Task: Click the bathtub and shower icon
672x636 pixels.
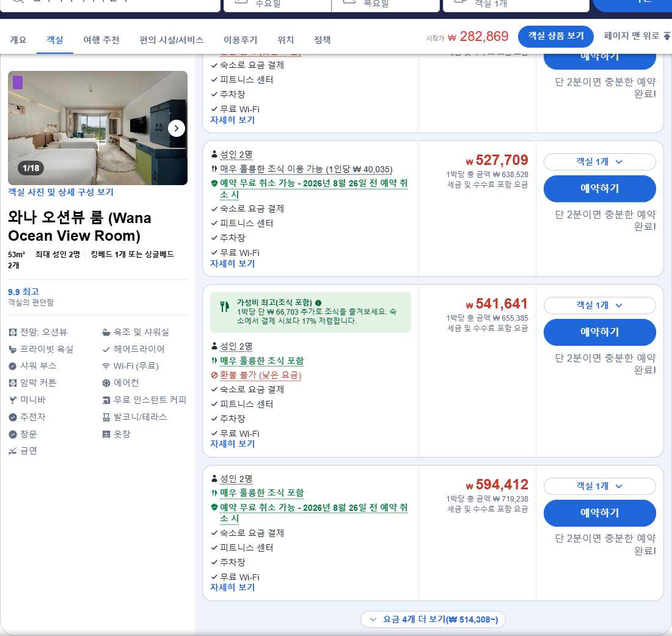Action: pos(106,332)
